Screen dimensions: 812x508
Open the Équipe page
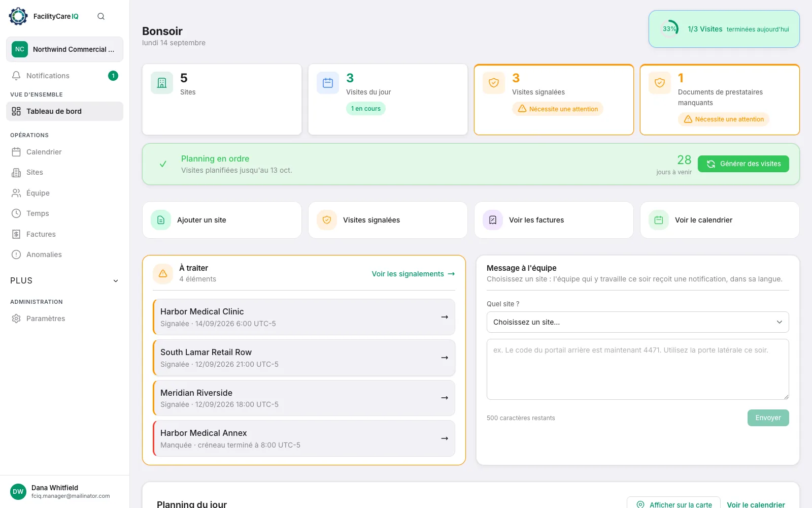[x=65, y=193]
